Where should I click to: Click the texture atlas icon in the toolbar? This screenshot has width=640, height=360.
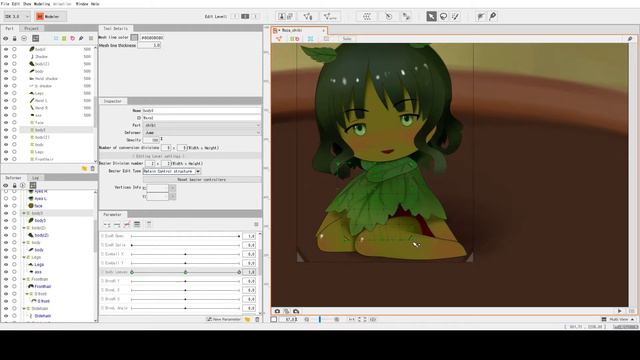(x=285, y=16)
